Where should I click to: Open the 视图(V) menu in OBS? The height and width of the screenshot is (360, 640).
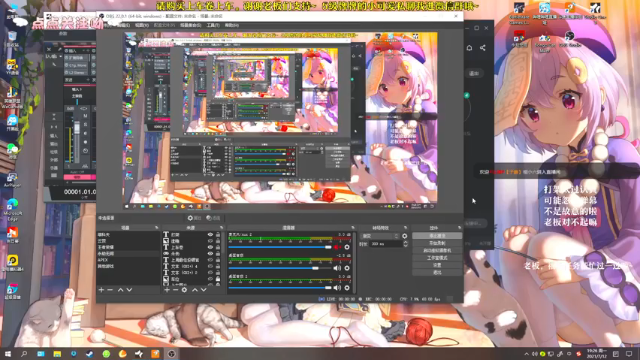pyautogui.click(x=142, y=25)
